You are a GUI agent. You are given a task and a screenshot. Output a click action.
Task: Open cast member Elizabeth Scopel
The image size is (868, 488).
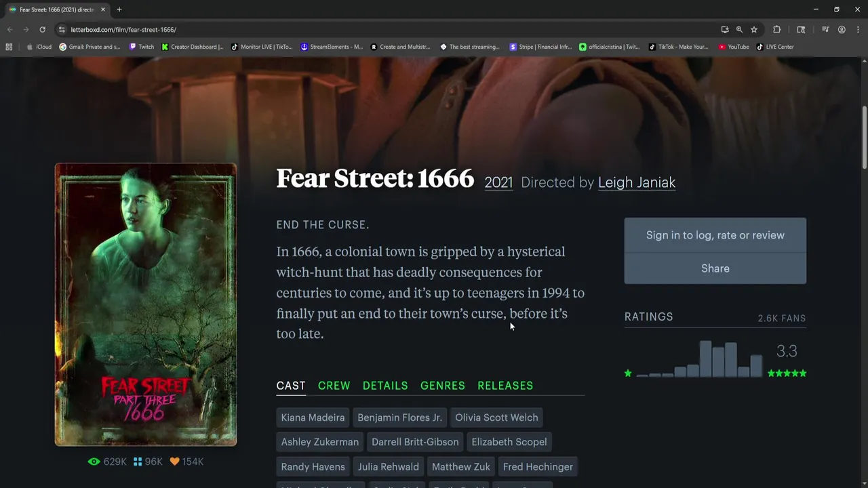point(509,442)
